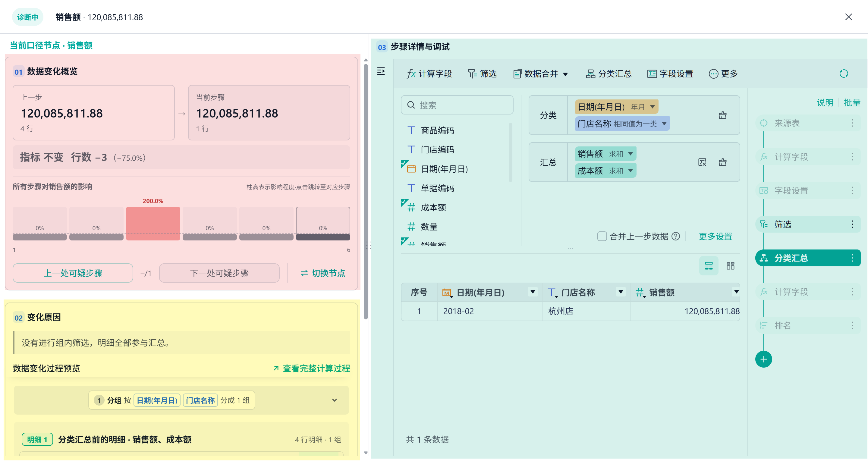Viewport: 868px width, 461px height.
Task: Expand the 分组 step row chevron
Action: click(x=334, y=400)
